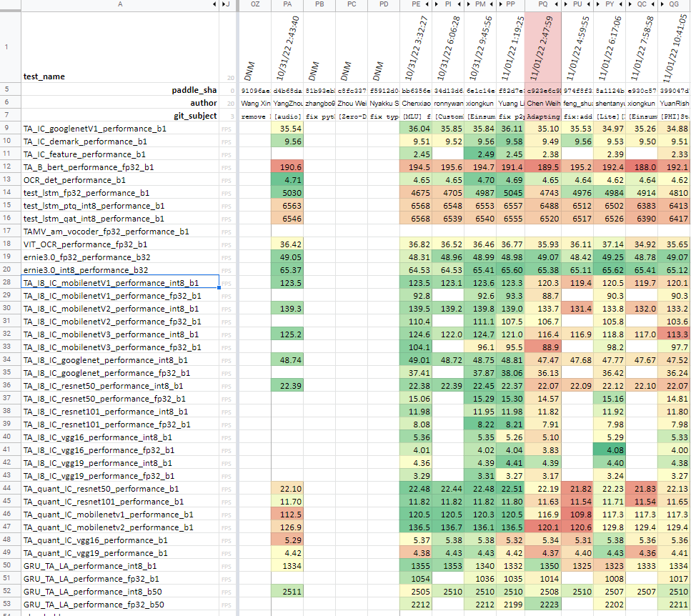Select column PB header
Screen dimensions: 691x616
click(x=319, y=4)
